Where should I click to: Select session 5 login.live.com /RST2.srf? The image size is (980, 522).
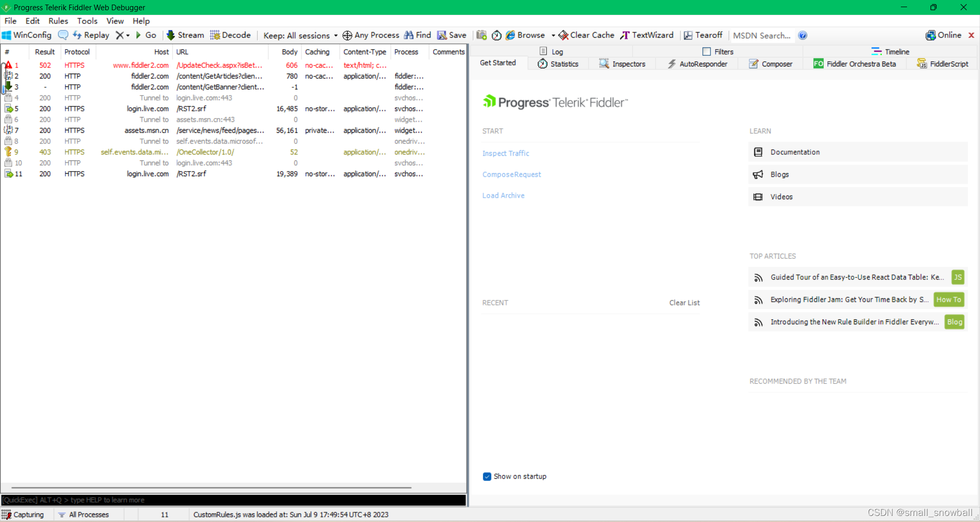(x=234, y=109)
